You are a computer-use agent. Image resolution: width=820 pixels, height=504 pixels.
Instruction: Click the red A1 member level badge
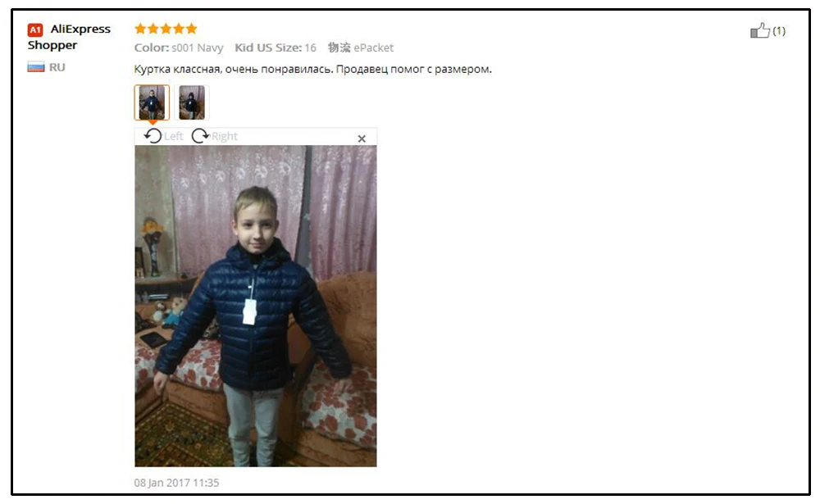pyautogui.click(x=35, y=30)
